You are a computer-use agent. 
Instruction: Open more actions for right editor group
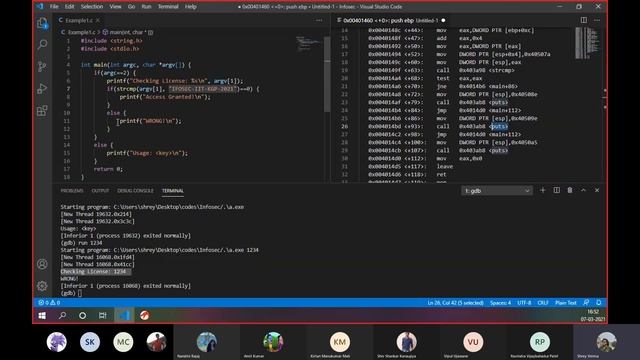pos(597,20)
